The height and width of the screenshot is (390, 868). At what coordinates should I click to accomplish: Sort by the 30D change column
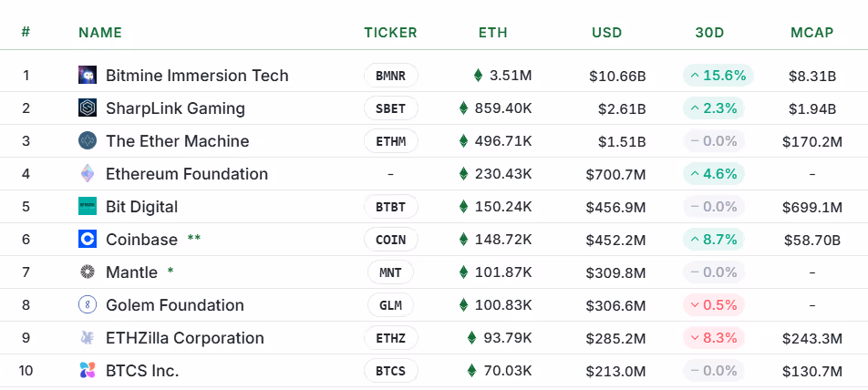pos(709,33)
